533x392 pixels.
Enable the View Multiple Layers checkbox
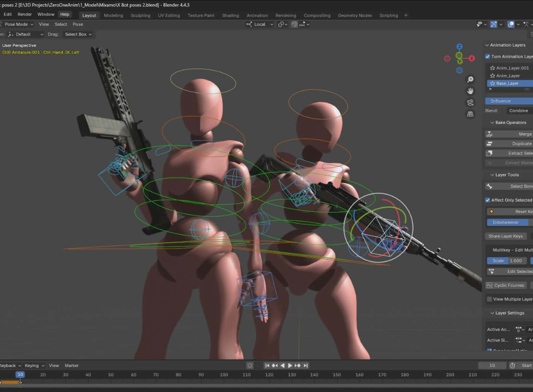click(489, 299)
